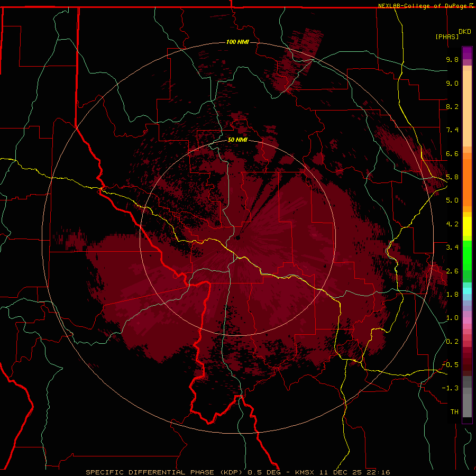Click the 0.2 value on the scale
Screen dimensions: 476x476
click(x=452, y=342)
